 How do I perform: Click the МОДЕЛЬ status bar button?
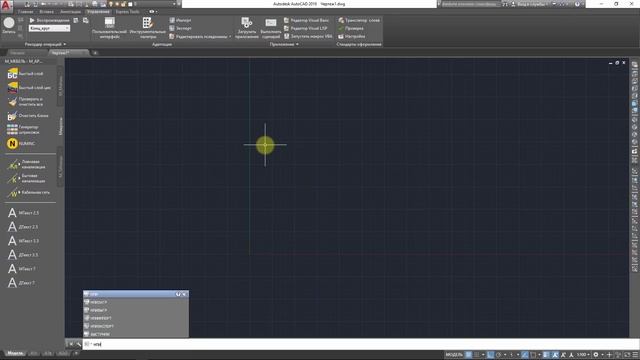(454, 355)
